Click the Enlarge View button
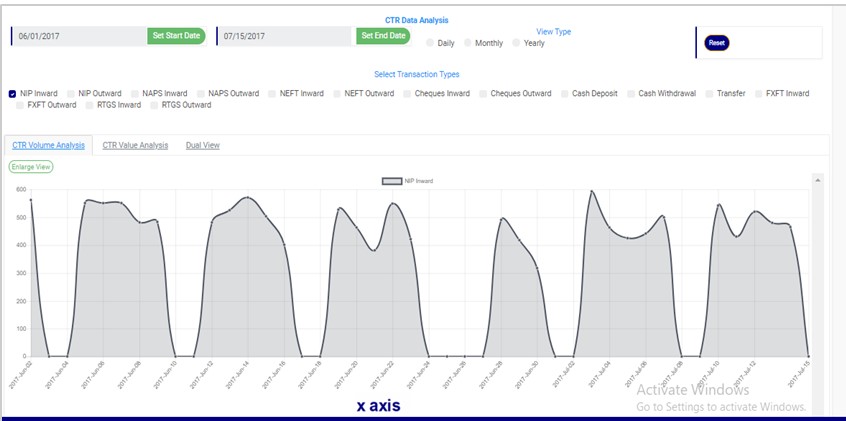The image size is (846, 421). pyautogui.click(x=31, y=167)
